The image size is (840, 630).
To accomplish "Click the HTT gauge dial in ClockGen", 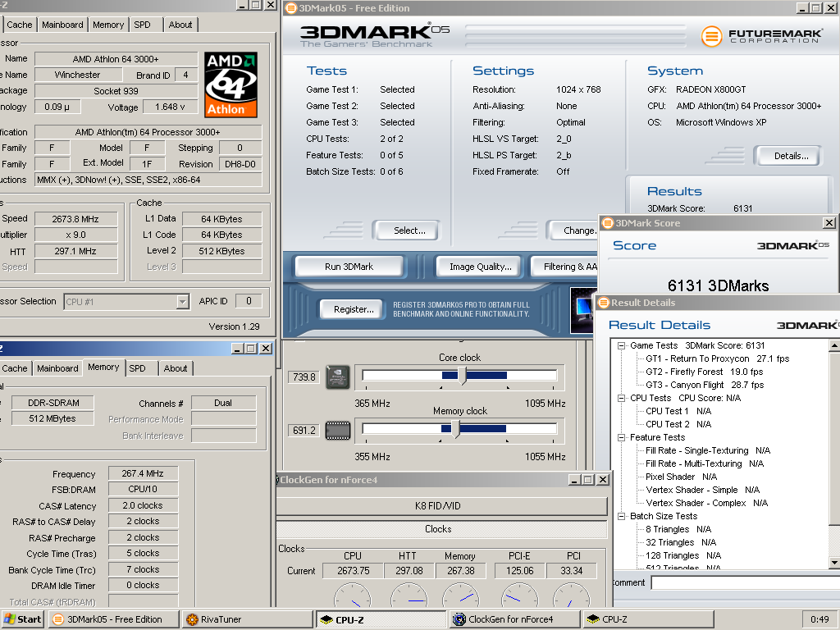I will tap(409, 596).
